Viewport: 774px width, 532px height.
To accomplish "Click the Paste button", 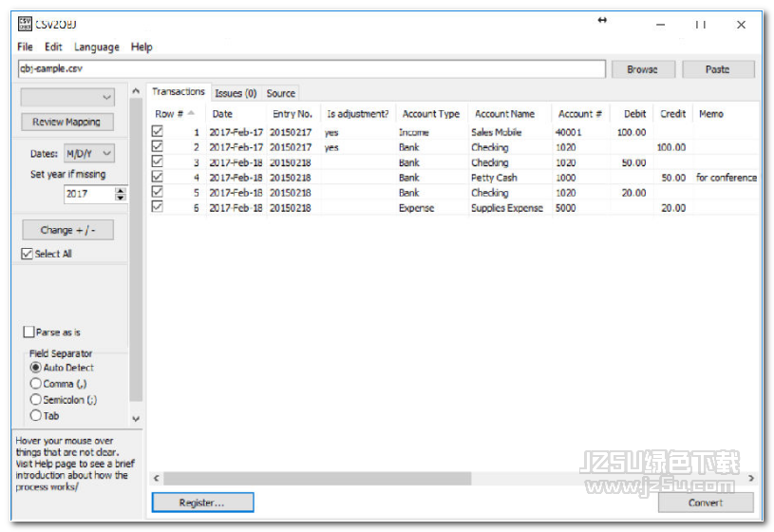I will click(718, 69).
